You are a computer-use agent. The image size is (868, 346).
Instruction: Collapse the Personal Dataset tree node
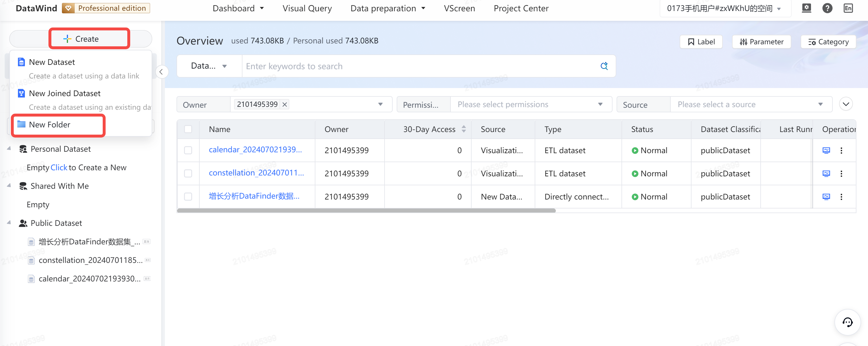[9, 148]
